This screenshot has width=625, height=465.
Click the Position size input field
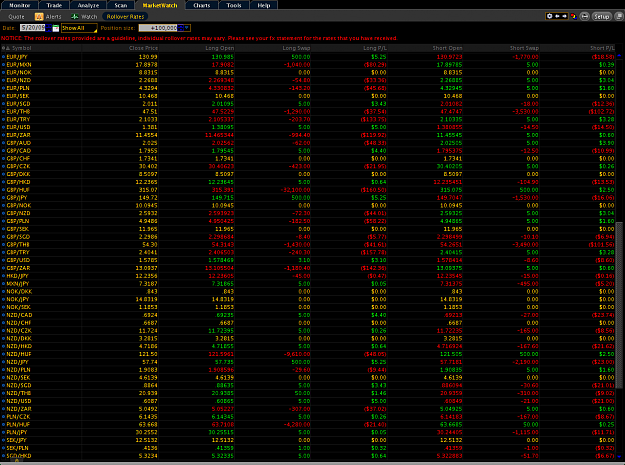[x=158, y=28]
